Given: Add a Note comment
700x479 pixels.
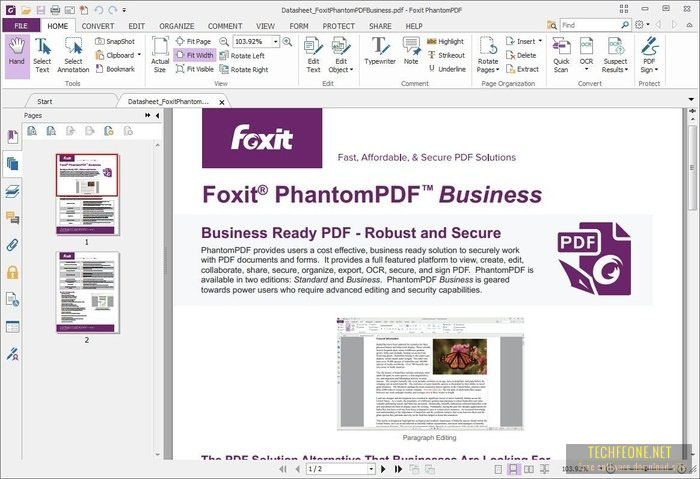Looking at the screenshot, I should 411,51.
